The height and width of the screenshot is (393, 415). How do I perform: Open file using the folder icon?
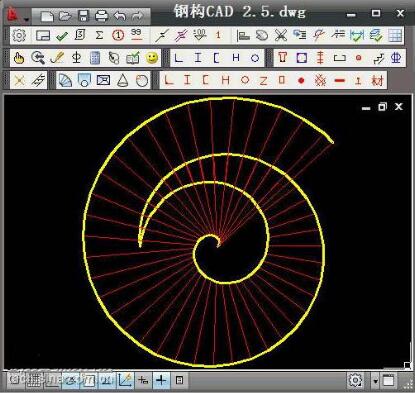coord(65,16)
